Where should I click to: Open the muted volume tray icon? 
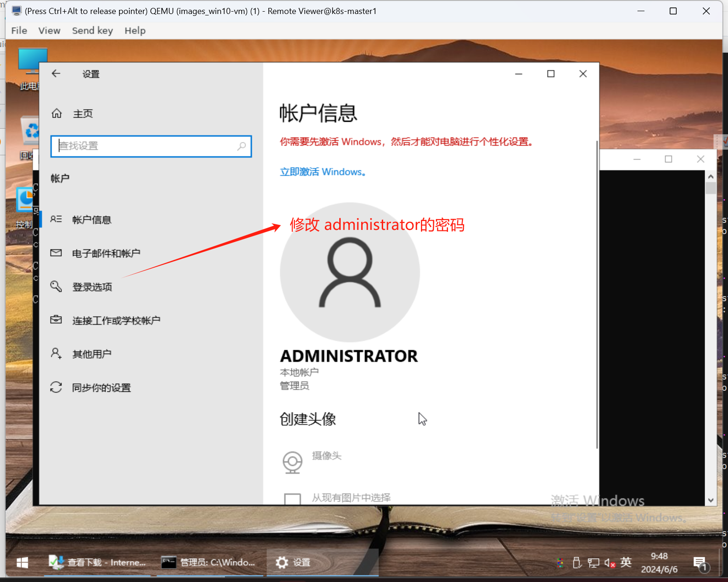(x=609, y=563)
